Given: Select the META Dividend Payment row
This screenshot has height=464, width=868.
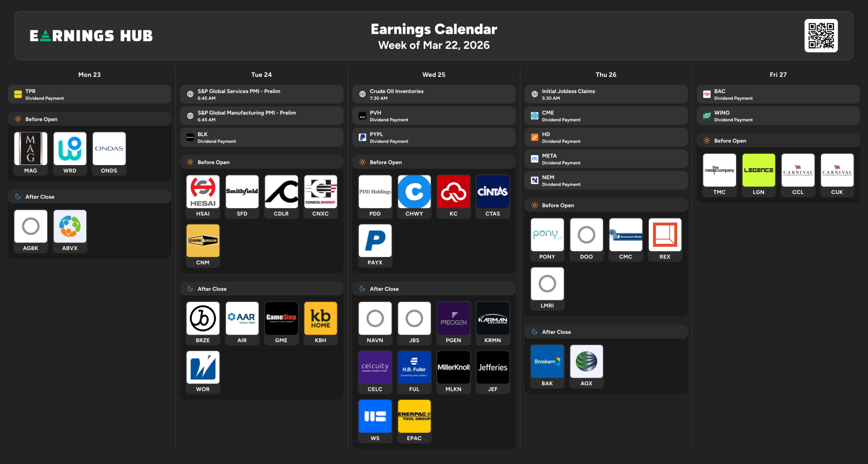Looking at the screenshot, I should coord(606,159).
